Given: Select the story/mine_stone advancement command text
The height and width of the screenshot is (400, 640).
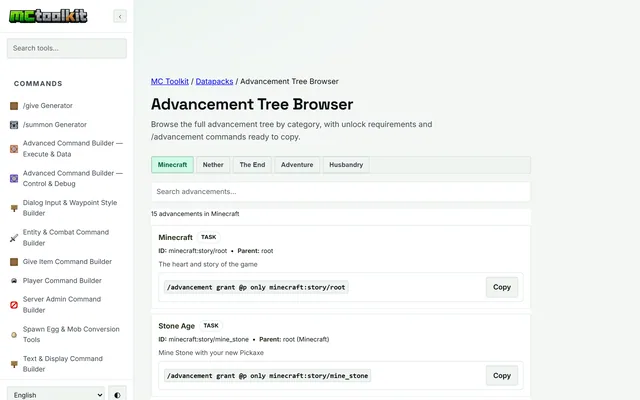Looking at the screenshot, I should coord(267,376).
